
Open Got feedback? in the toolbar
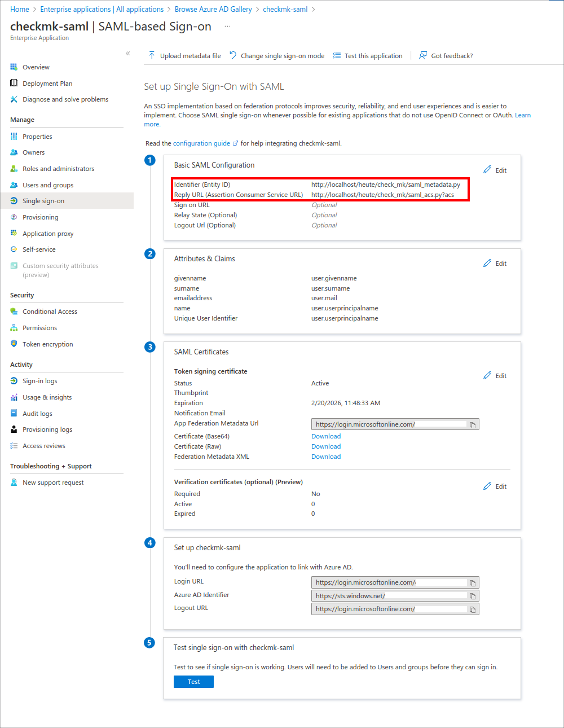[422, 55]
